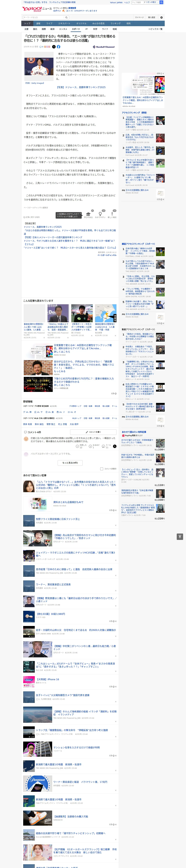Screen dimensions: 186x868
Task: Open the Baseball Channel publisher logo
Action: coord(104,47)
